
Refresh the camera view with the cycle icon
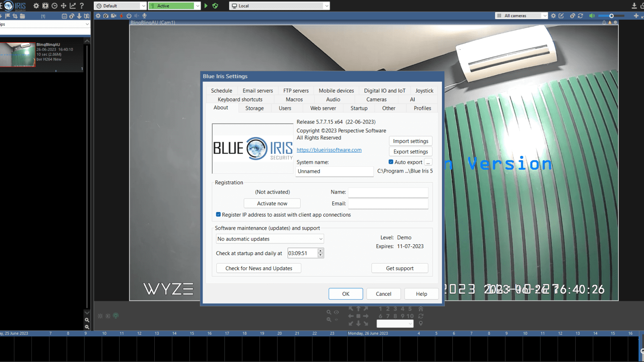pyautogui.click(x=581, y=16)
